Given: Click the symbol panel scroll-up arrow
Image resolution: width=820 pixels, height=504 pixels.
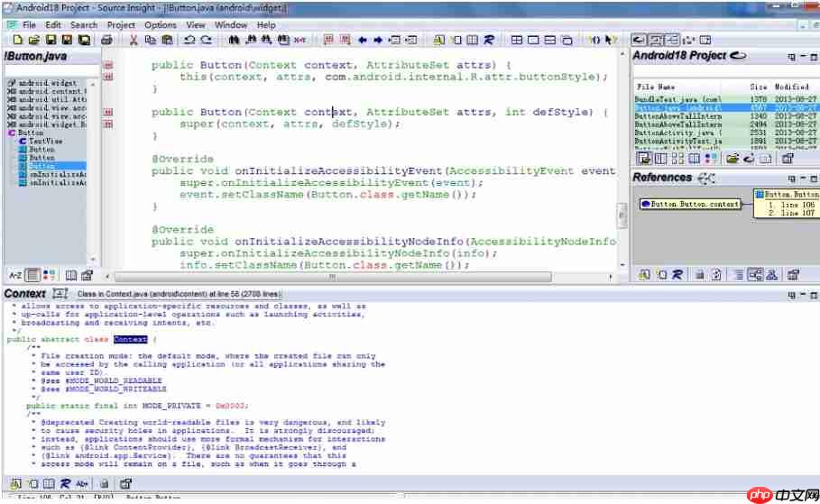Looking at the screenshot, I should (93, 84).
